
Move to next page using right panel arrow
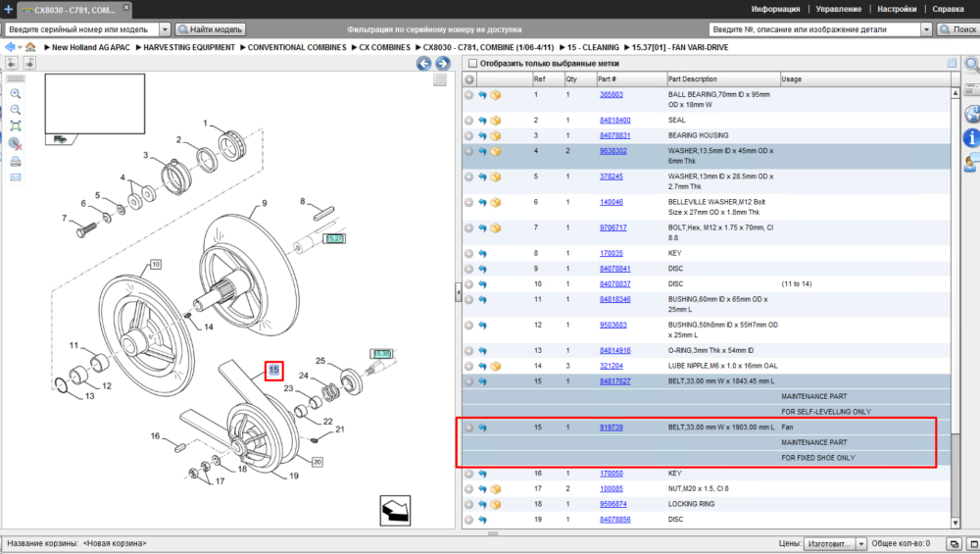point(29,63)
